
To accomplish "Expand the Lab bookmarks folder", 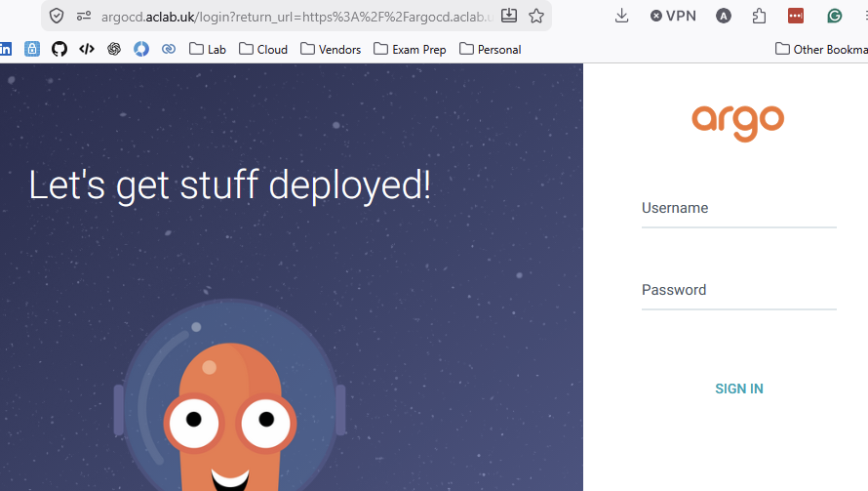I will (x=207, y=49).
